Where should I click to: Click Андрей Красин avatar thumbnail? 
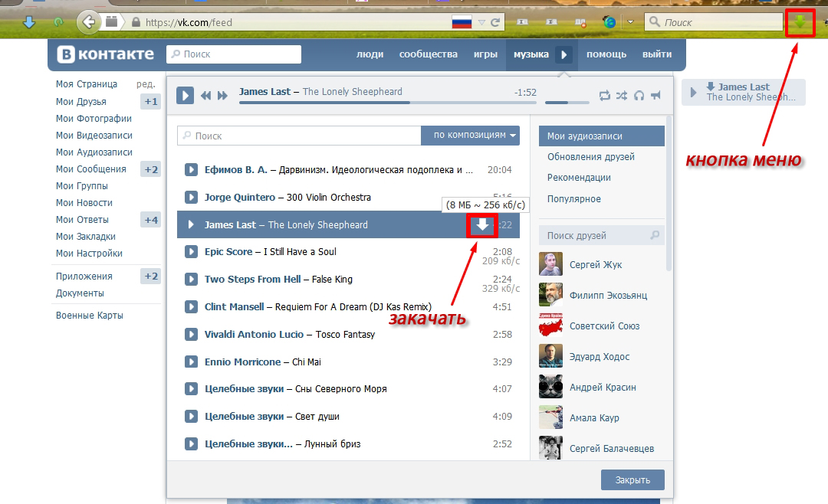[x=550, y=387]
